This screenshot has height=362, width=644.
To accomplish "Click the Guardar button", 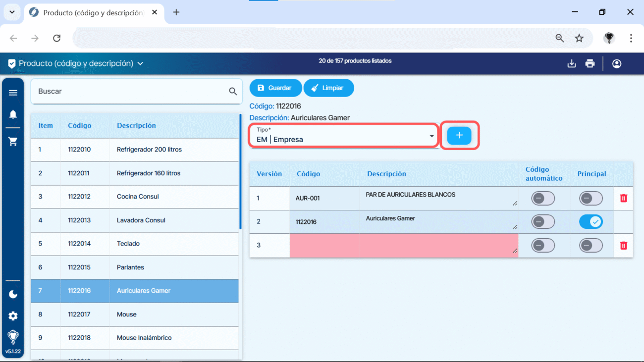I will (x=275, y=88).
